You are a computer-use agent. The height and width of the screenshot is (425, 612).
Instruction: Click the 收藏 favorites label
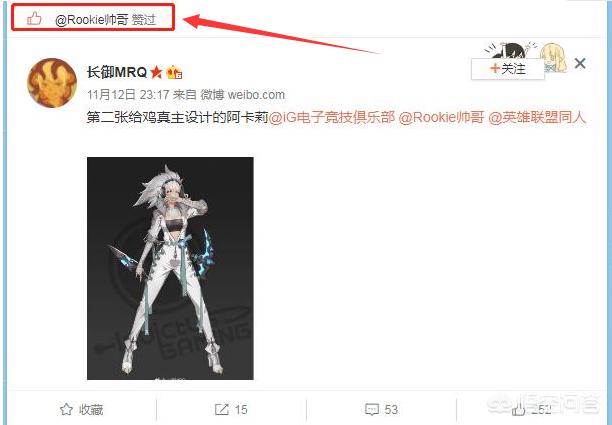coord(91,409)
